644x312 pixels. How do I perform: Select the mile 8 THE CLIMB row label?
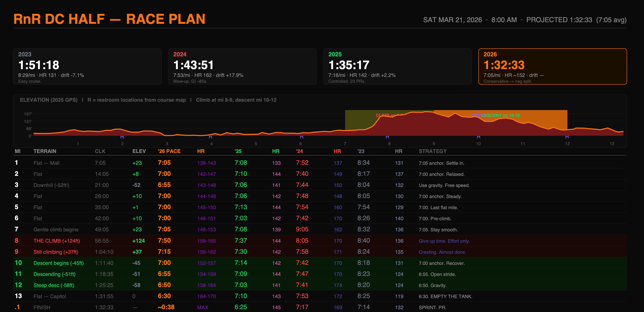57,241
